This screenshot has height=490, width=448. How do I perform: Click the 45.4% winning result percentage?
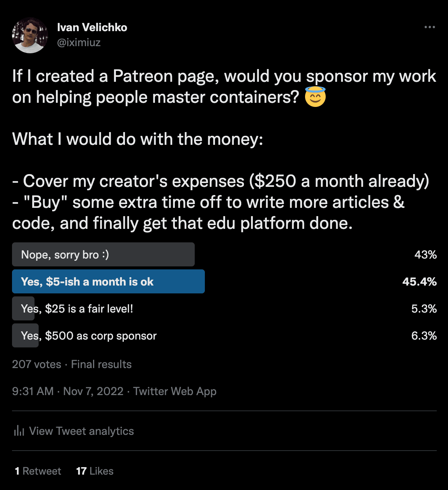pyautogui.click(x=419, y=282)
